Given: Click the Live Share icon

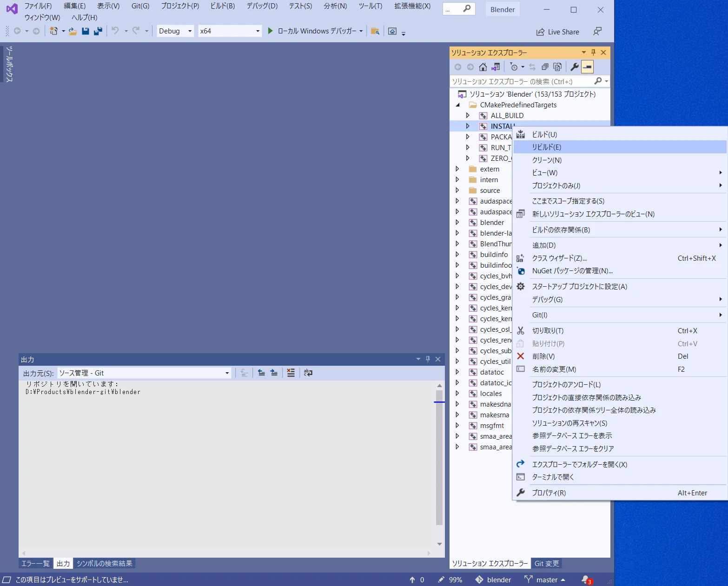Looking at the screenshot, I should click(x=540, y=32).
